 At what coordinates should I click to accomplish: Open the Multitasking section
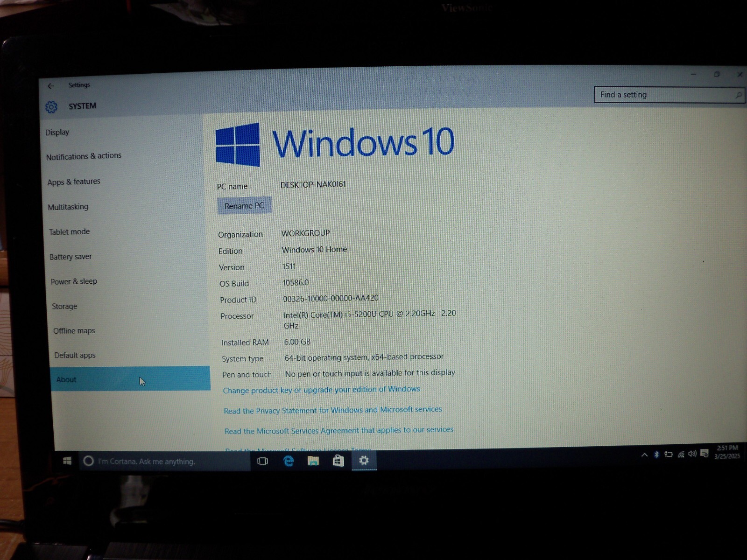68,207
